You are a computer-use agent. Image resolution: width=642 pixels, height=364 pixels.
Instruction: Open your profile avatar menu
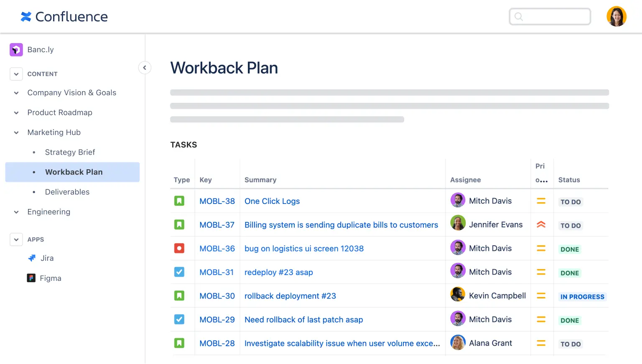pyautogui.click(x=617, y=16)
